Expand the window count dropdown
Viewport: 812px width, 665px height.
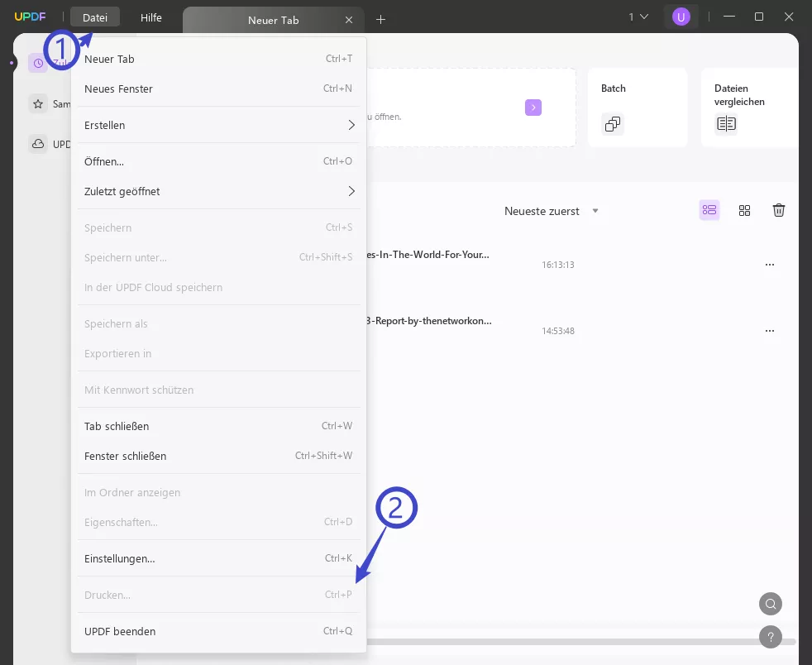pyautogui.click(x=638, y=17)
